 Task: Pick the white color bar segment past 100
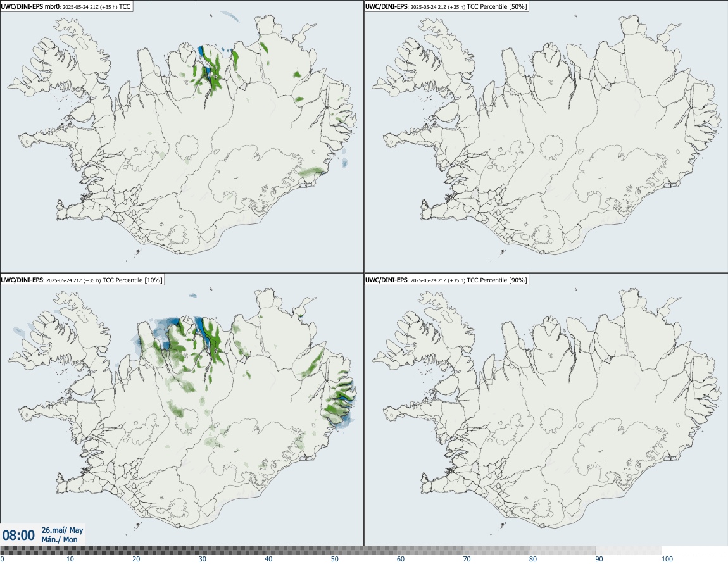[x=695, y=551]
